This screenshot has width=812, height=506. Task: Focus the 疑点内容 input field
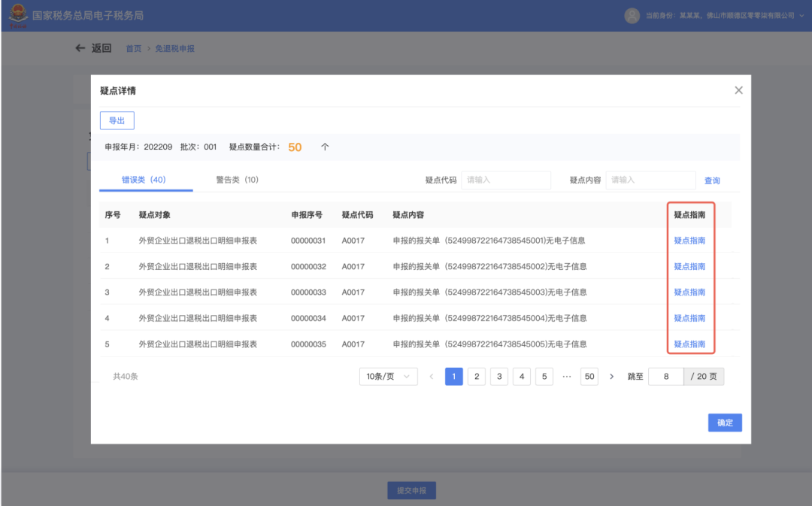click(x=650, y=180)
